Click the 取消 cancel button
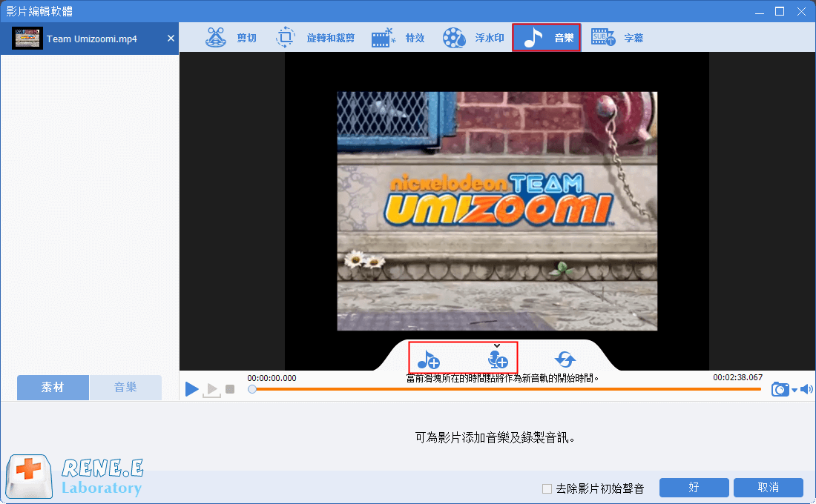Image resolution: width=816 pixels, height=504 pixels. (x=768, y=488)
